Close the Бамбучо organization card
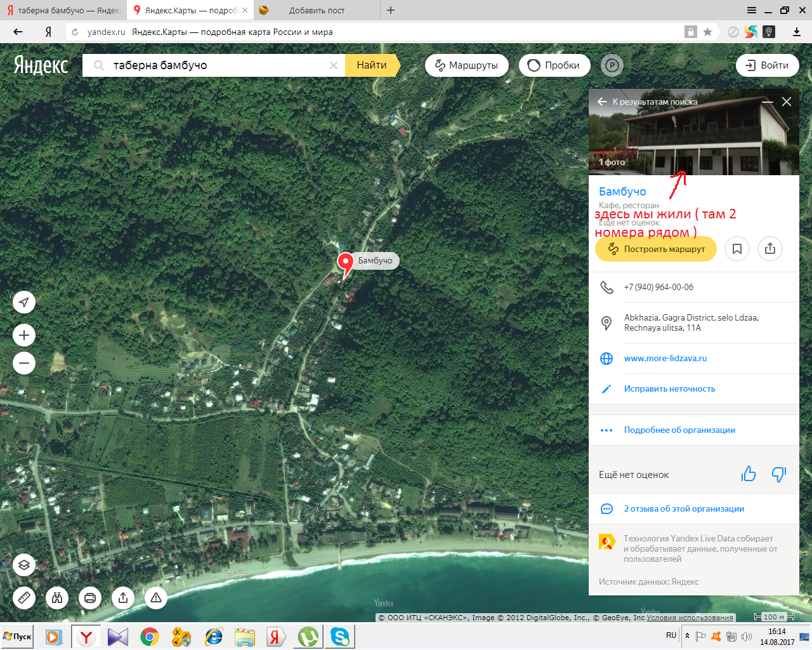This screenshot has width=812, height=650. pyautogui.click(x=787, y=102)
